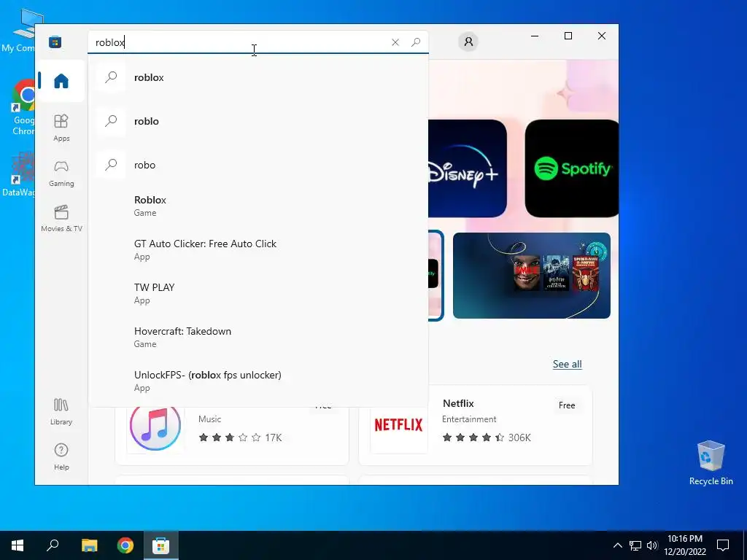This screenshot has height=560, width=747.
Task: Open the Disney+ featured tile
Action: [468, 168]
